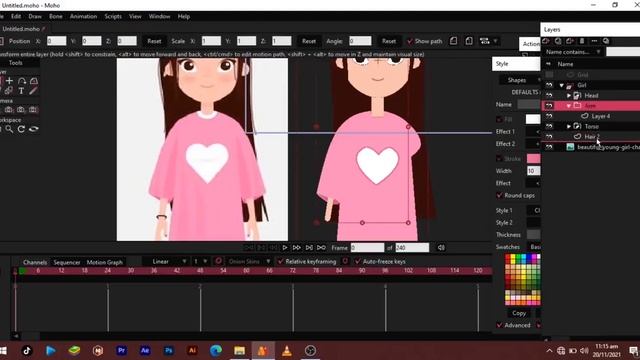Image resolution: width=640 pixels, height=360 pixels.
Task: Open the Onion Skins dropdown
Action: (249, 261)
